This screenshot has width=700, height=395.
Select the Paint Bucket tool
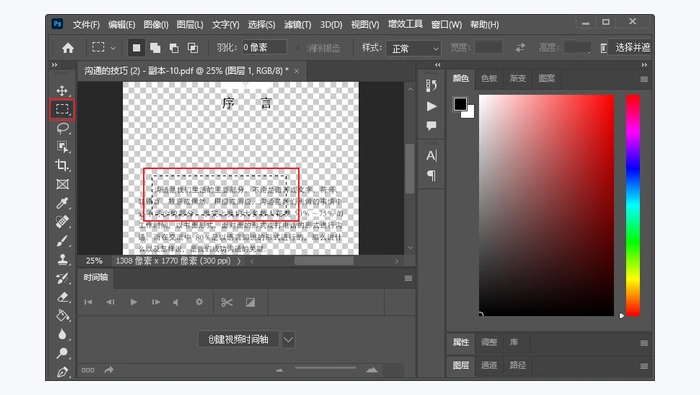62,316
